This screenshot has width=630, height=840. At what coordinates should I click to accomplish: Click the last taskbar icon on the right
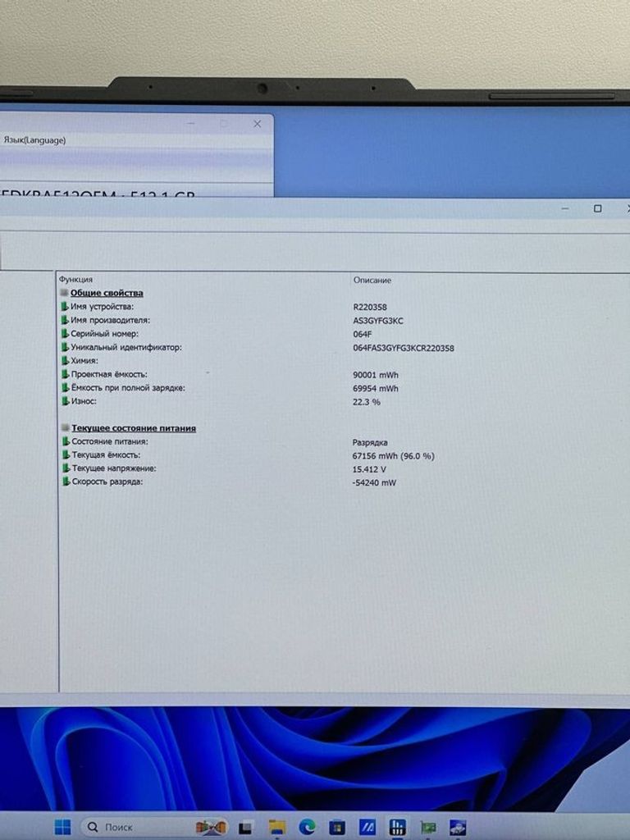[458, 827]
